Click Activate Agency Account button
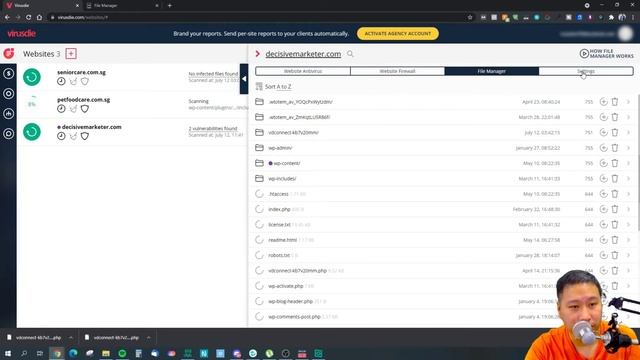 (x=398, y=33)
